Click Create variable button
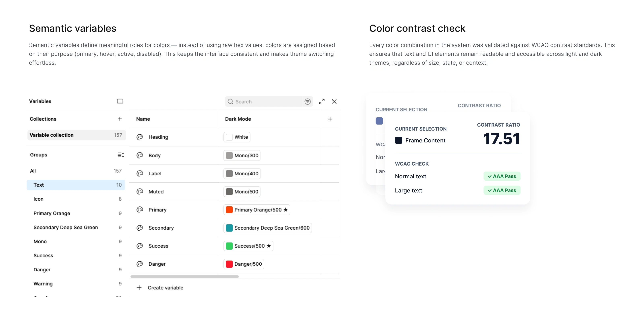The height and width of the screenshot is (316, 644). click(160, 288)
